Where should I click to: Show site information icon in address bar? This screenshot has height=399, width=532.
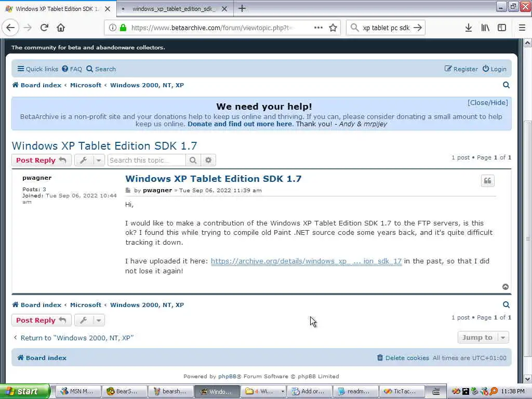pos(112,28)
